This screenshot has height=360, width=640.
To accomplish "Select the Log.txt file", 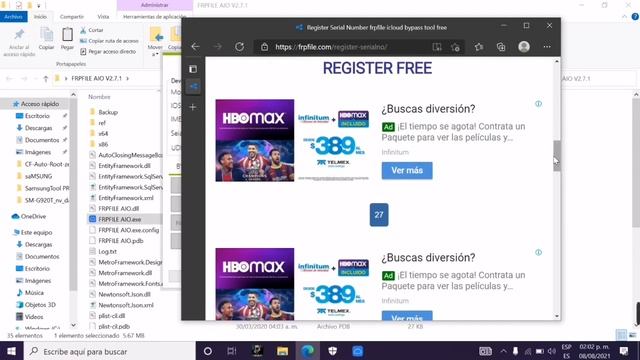I will pyautogui.click(x=107, y=251).
